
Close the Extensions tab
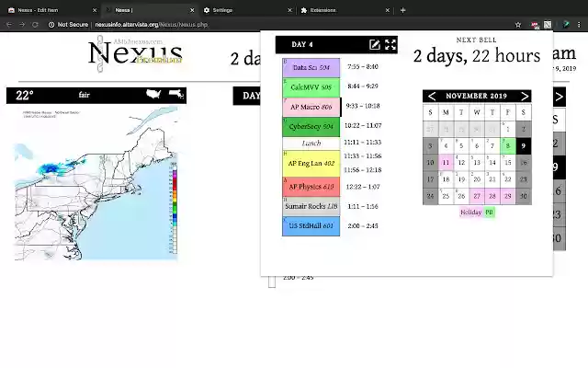click(388, 10)
